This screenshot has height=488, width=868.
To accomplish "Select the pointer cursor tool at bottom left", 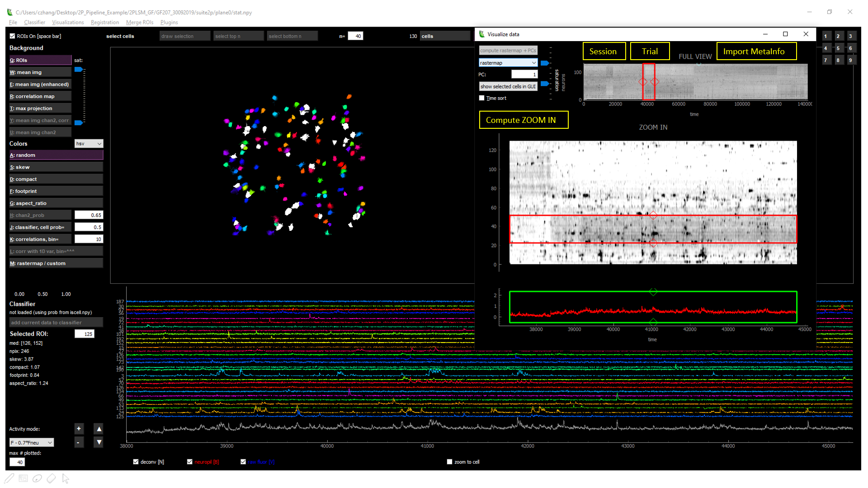I will coord(66,478).
